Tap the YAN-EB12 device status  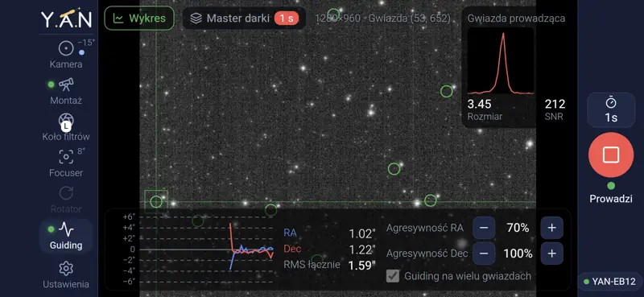611,282
